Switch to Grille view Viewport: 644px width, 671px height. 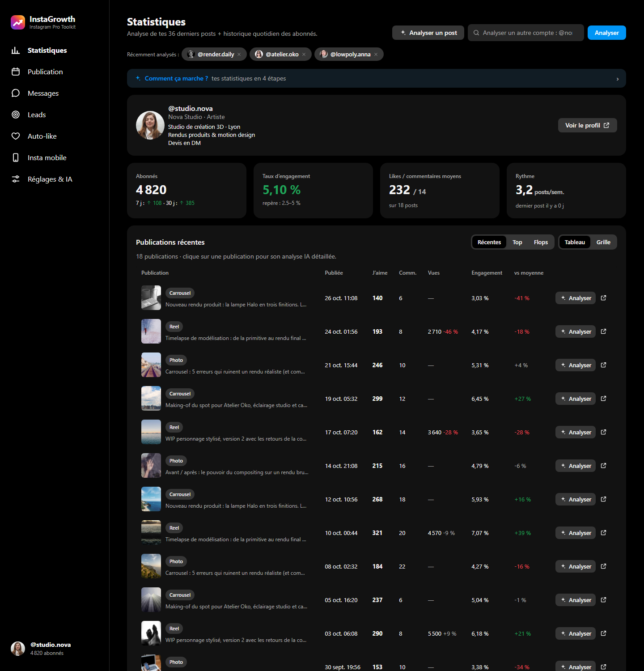point(603,242)
